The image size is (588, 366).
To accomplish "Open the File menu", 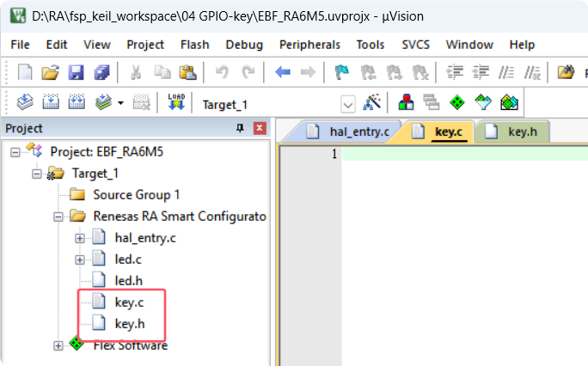I will 21,45.
